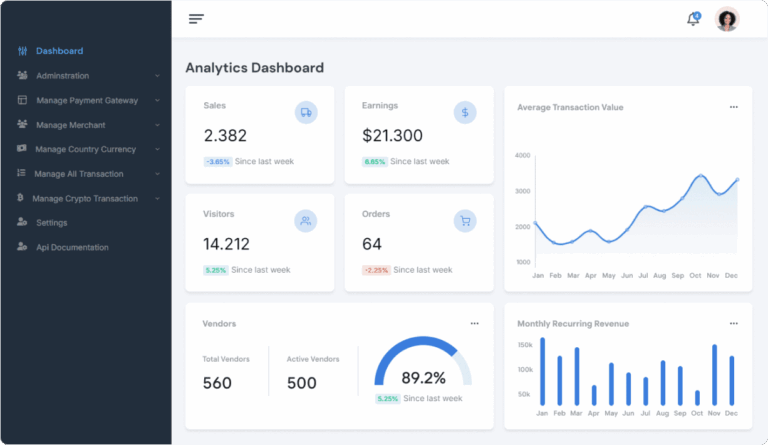Click the user profile avatar
768x445 pixels.
click(x=727, y=19)
